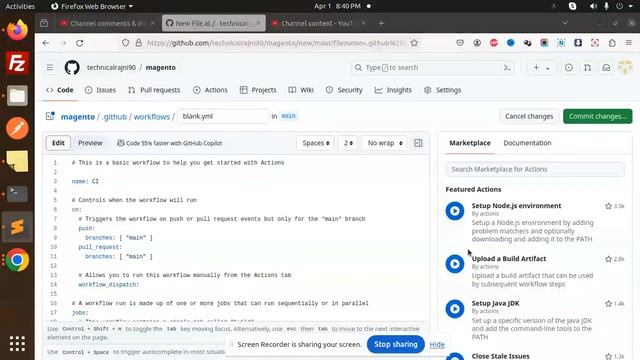This screenshot has width=640, height=360.
Task: Click the Hide link on sharing bar
Action: pos(437,345)
